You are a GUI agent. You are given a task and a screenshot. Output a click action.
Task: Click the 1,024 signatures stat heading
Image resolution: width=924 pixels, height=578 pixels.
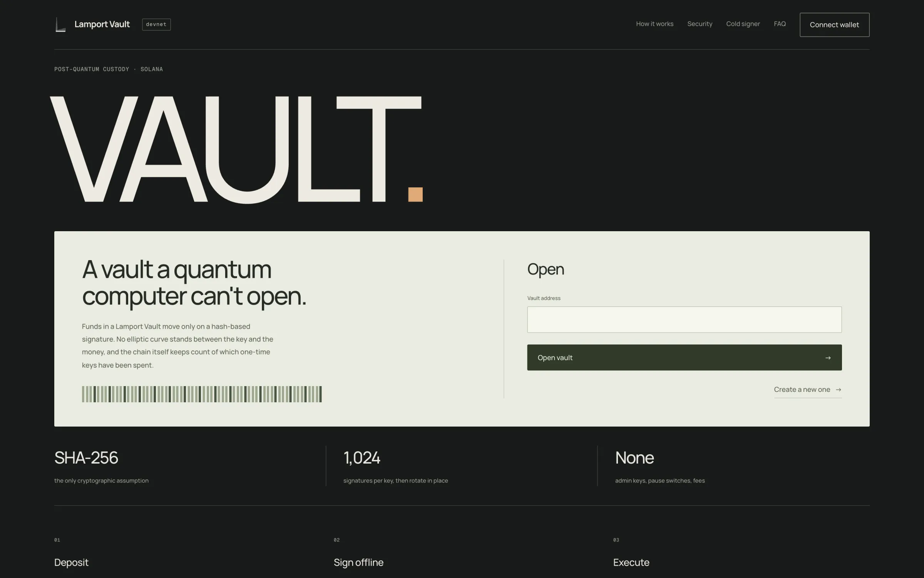click(x=362, y=458)
